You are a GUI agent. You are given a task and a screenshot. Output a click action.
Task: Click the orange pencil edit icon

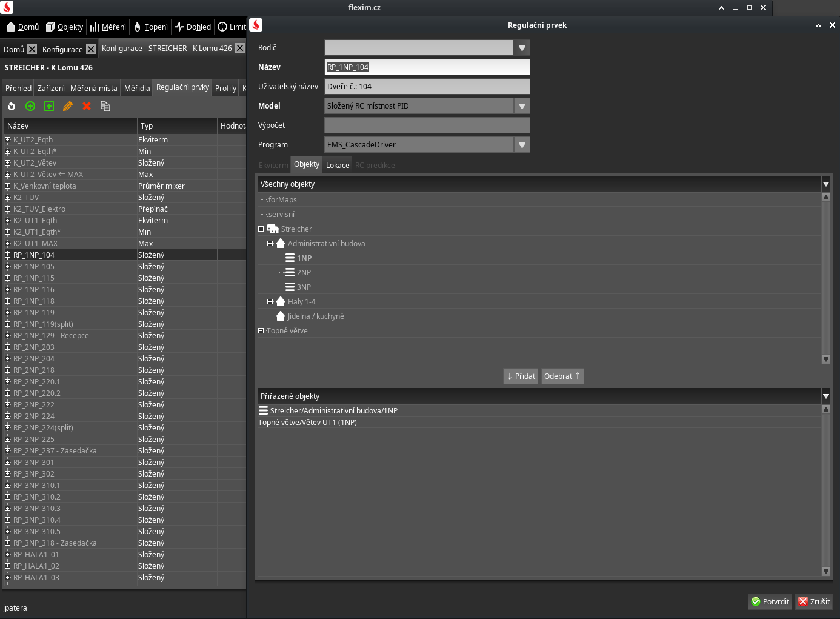click(x=68, y=106)
